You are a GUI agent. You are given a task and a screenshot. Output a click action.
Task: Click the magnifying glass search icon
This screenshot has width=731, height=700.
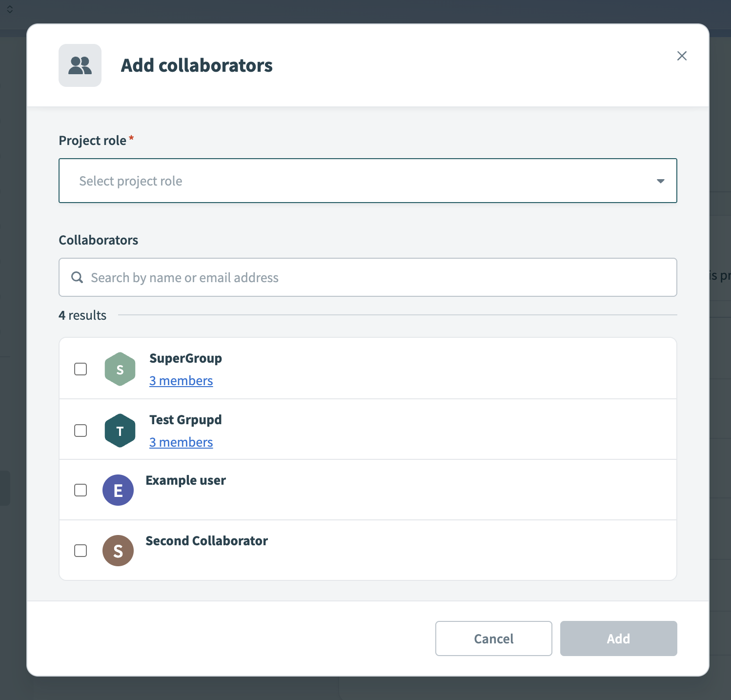point(77,277)
